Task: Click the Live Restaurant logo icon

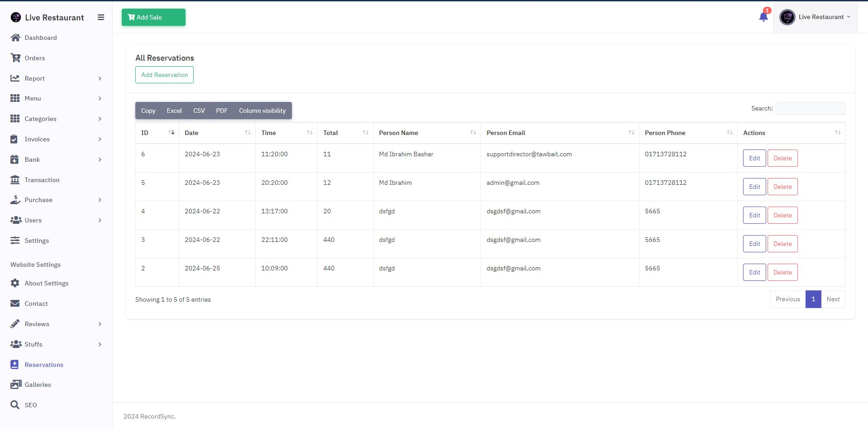Action: [16, 17]
